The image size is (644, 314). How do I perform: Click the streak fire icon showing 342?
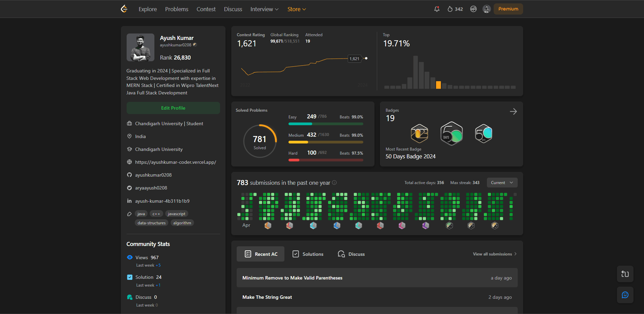tap(450, 9)
